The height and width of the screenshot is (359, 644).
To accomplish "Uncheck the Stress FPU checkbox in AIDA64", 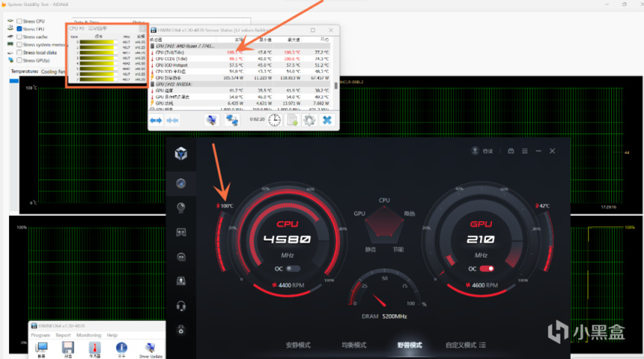I will pos(19,29).
